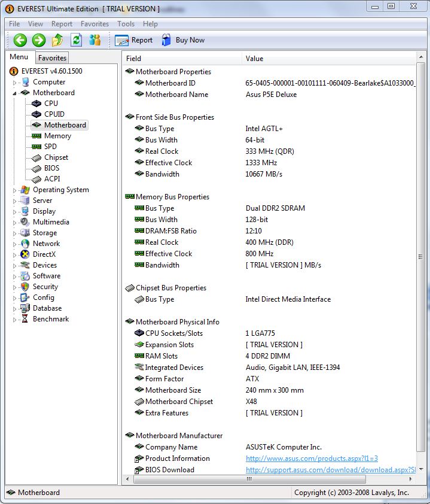Click the scroll down arrow button
This screenshot has width=430, height=504.
(420, 469)
